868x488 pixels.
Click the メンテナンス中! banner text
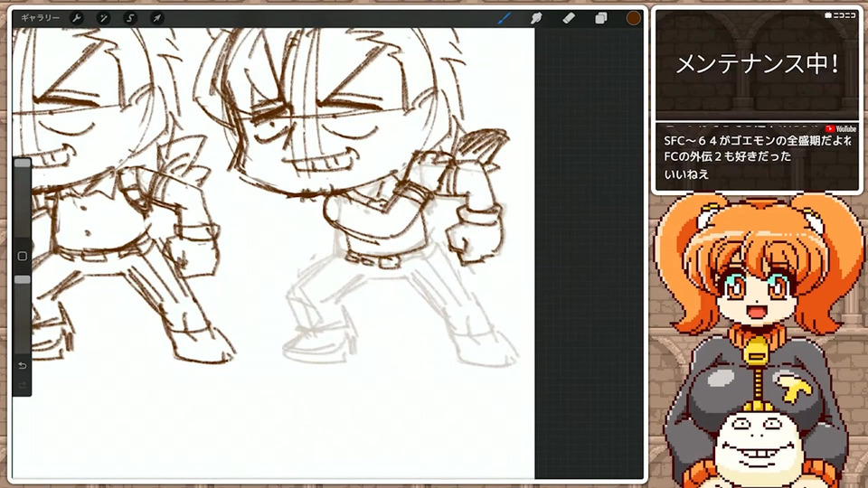(x=757, y=64)
